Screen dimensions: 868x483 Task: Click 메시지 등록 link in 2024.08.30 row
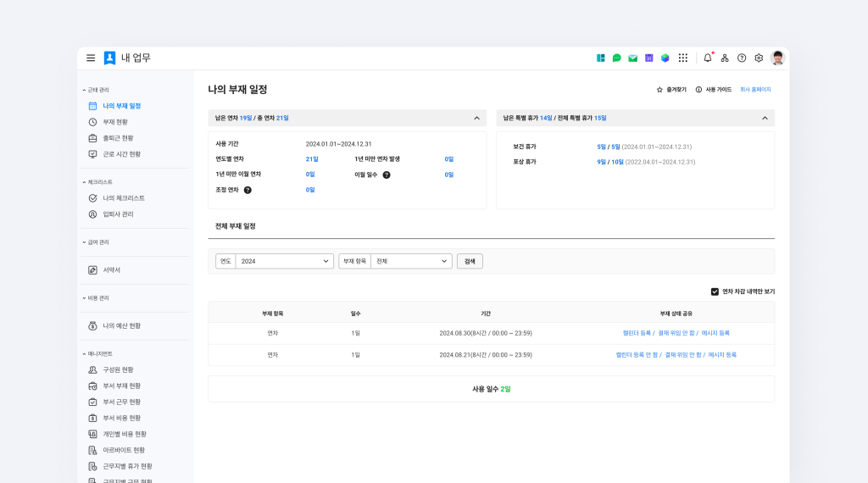pyautogui.click(x=715, y=333)
